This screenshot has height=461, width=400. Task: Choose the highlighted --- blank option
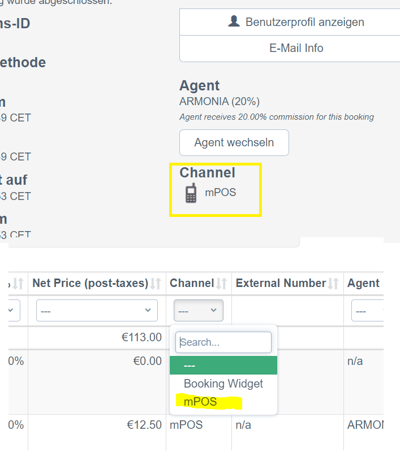[x=223, y=365]
